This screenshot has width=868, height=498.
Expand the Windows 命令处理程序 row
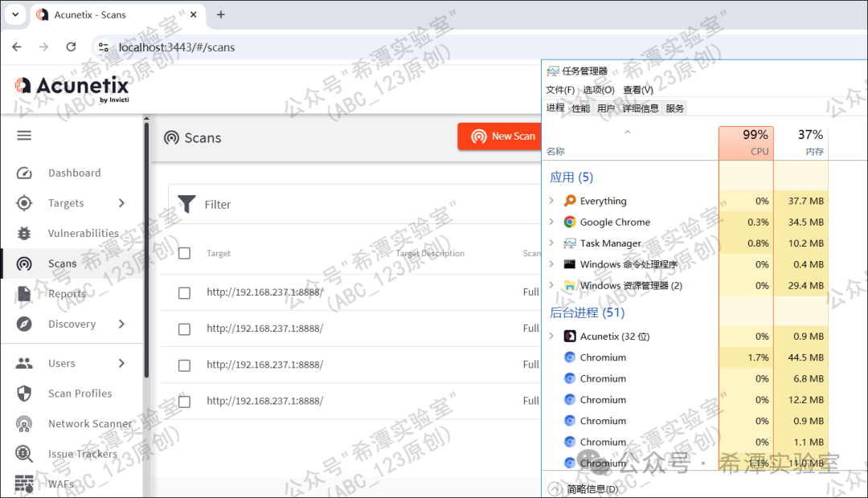tap(551, 264)
